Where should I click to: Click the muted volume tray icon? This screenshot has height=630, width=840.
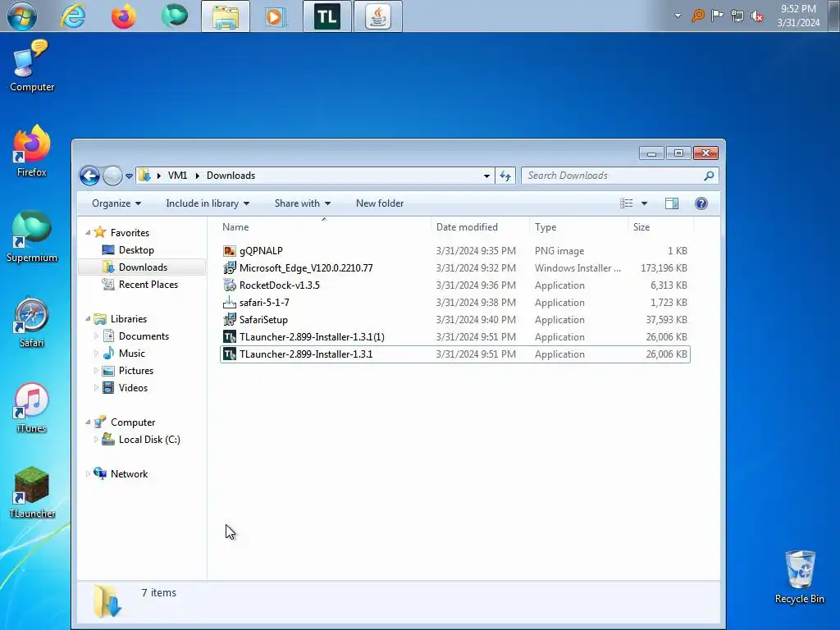757,16
